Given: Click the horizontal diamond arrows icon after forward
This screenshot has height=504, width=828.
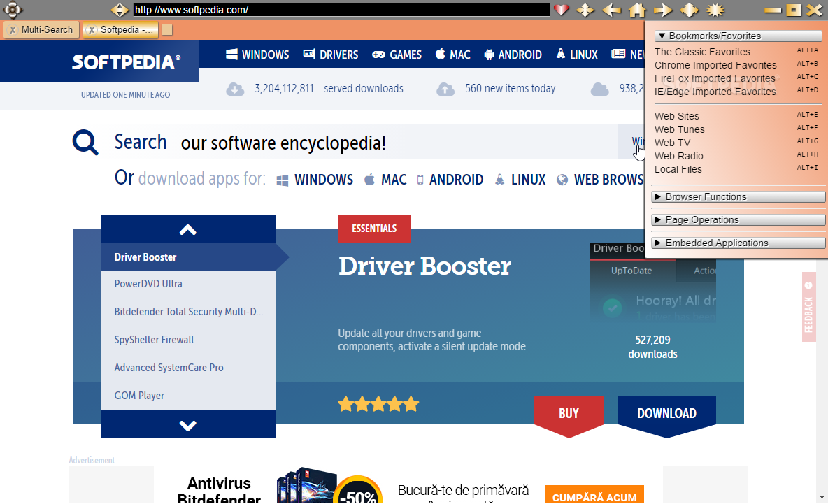Looking at the screenshot, I should 689,10.
